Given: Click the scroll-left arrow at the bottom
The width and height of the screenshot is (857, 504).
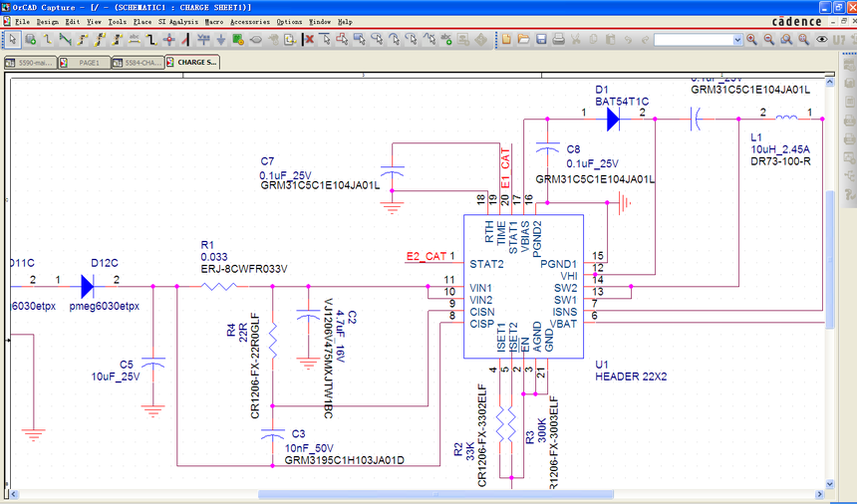Looking at the screenshot, I should [x=14, y=494].
